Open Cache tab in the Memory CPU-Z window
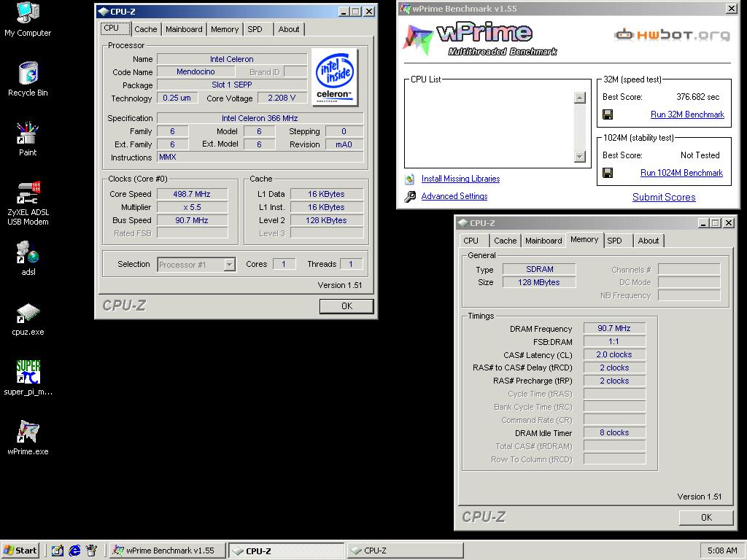 click(x=506, y=241)
